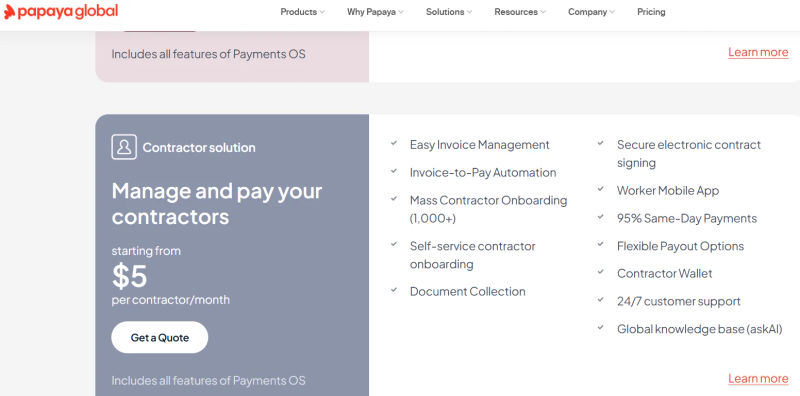Click the Contractor solution person icon

click(x=124, y=147)
